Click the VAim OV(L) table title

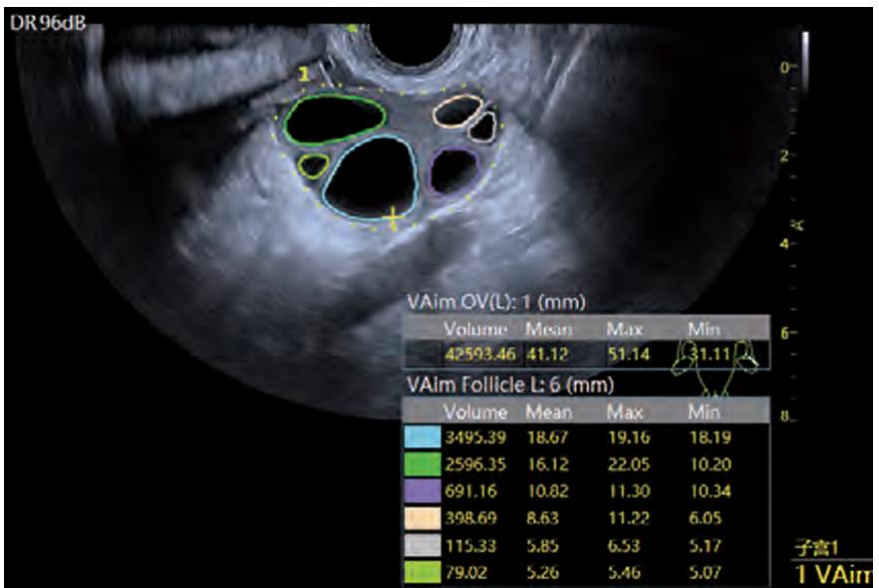point(493,301)
